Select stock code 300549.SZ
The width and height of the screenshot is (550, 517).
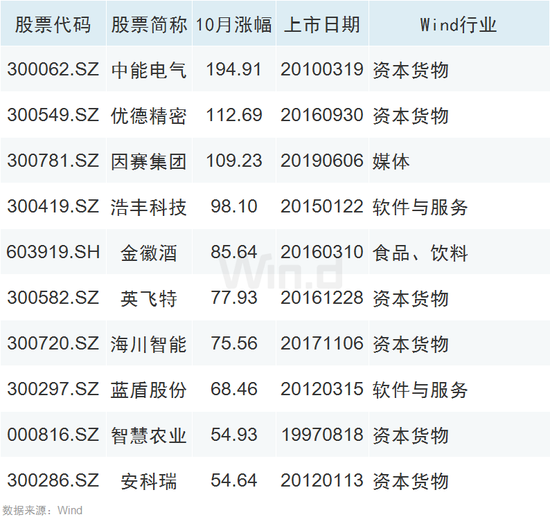[53, 115]
